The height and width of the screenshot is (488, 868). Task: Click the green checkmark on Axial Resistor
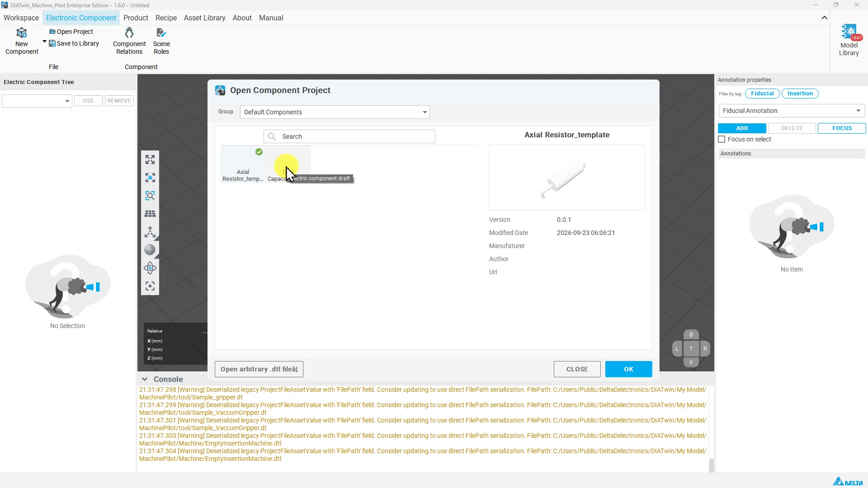coord(259,152)
